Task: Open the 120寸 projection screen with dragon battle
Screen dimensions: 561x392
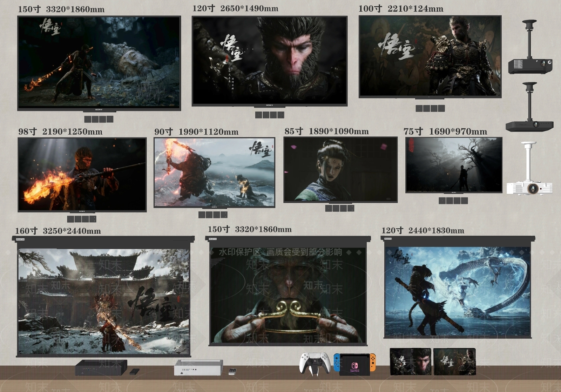Action: tap(458, 288)
